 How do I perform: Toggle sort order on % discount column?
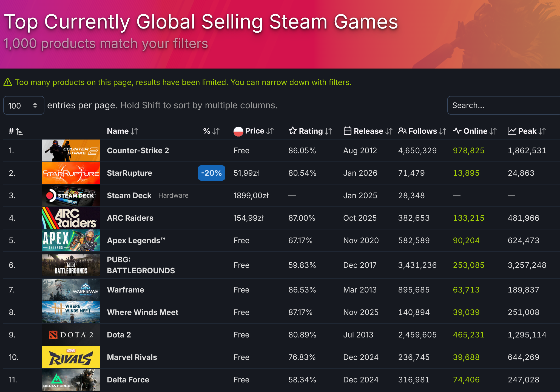216,131
